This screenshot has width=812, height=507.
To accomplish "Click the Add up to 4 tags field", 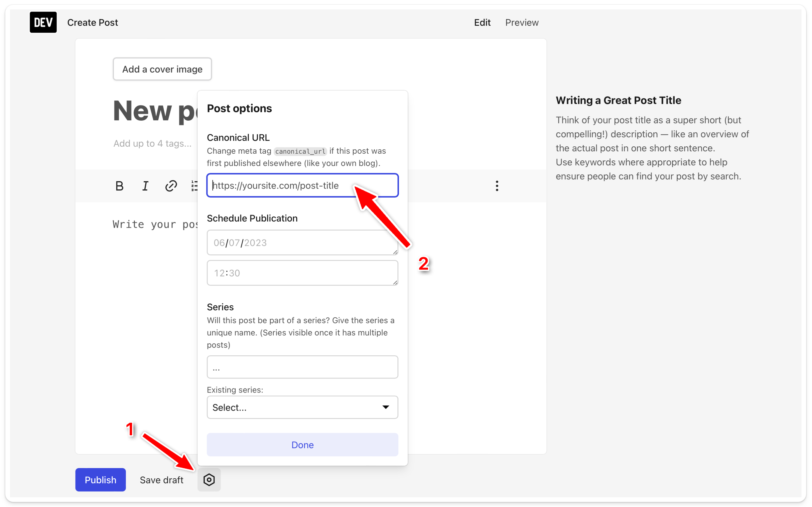I will click(153, 143).
